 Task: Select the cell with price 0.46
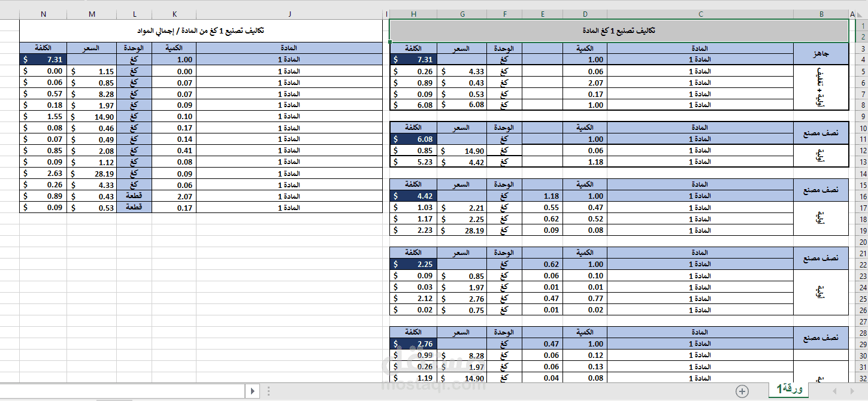coord(92,128)
